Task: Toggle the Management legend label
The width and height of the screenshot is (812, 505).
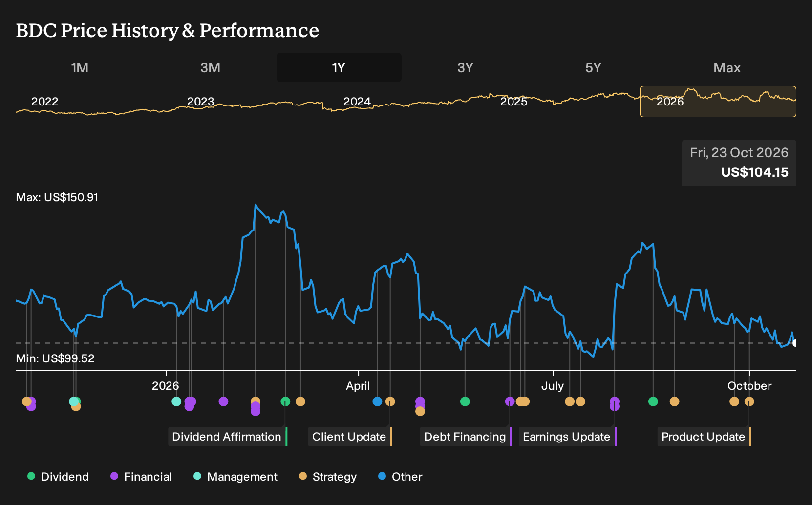Action: point(242,477)
